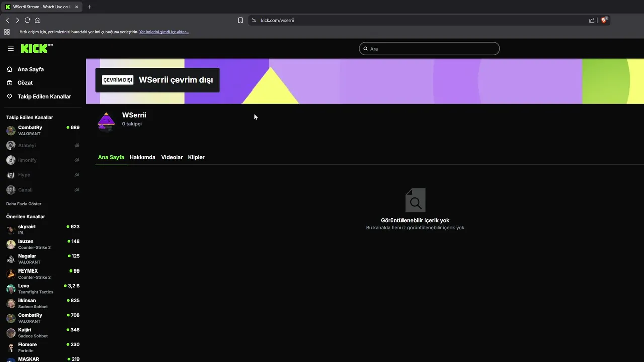Click the no-content document search icon
Image resolution: width=644 pixels, height=362 pixels.
tap(415, 200)
